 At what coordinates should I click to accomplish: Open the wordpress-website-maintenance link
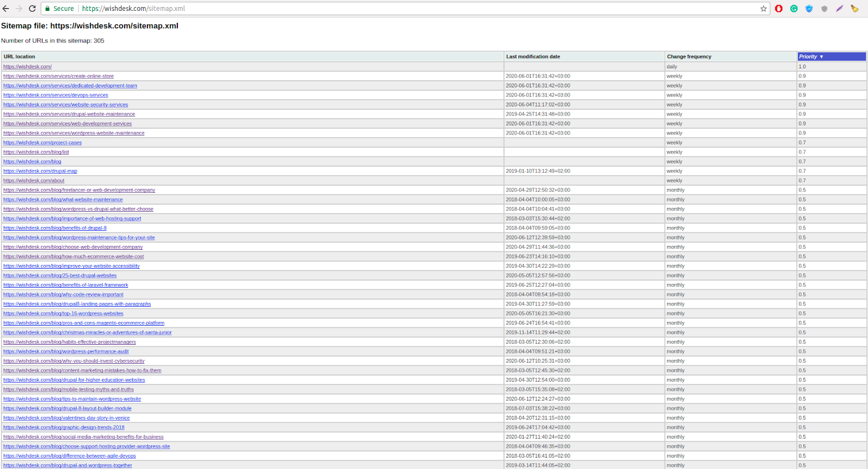pos(74,133)
